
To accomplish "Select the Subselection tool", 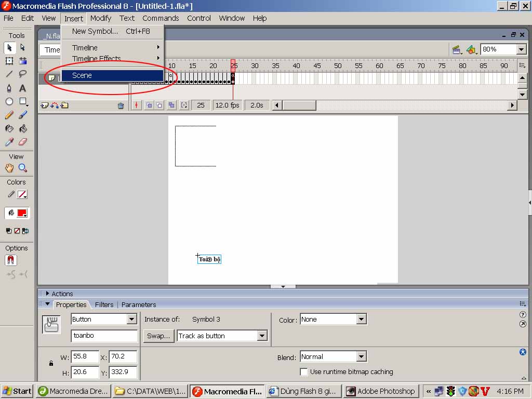I will (x=23, y=47).
